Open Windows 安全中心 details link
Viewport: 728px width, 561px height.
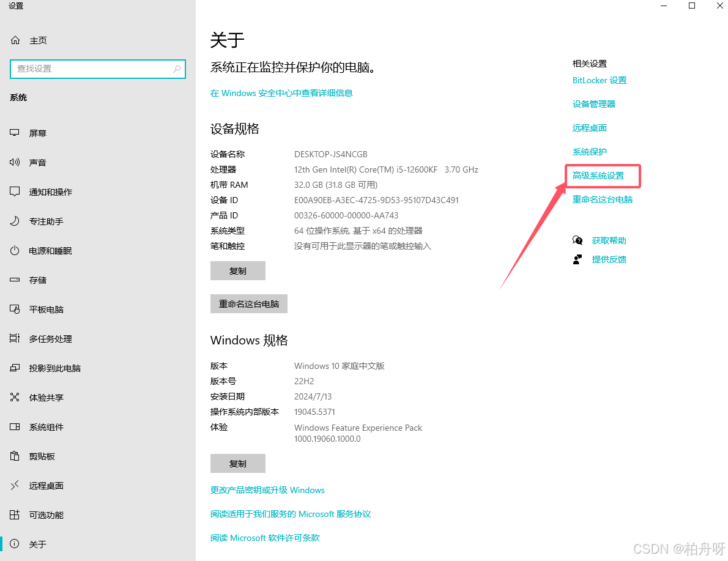(x=281, y=93)
